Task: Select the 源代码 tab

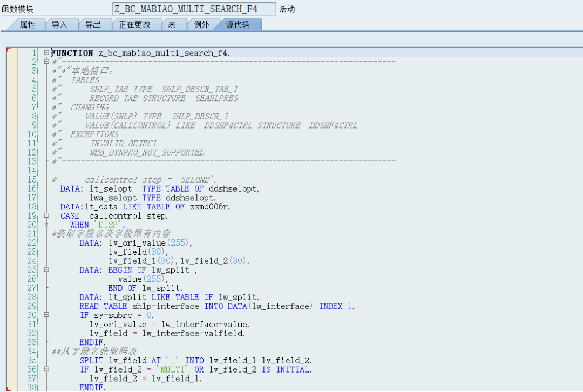Action: pyautogui.click(x=238, y=24)
